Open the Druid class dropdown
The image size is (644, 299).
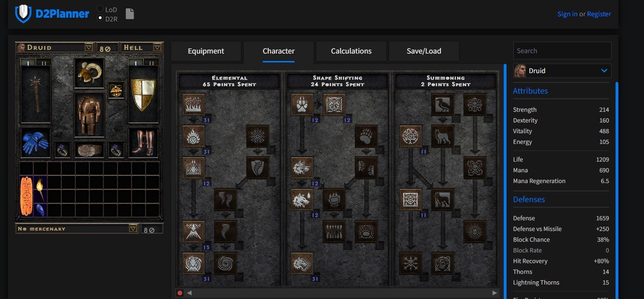[562, 71]
